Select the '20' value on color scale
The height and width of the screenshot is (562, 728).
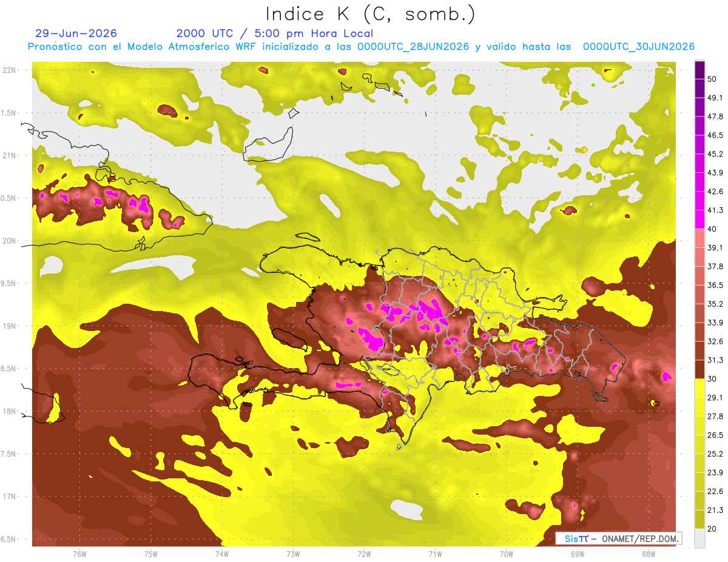(712, 529)
